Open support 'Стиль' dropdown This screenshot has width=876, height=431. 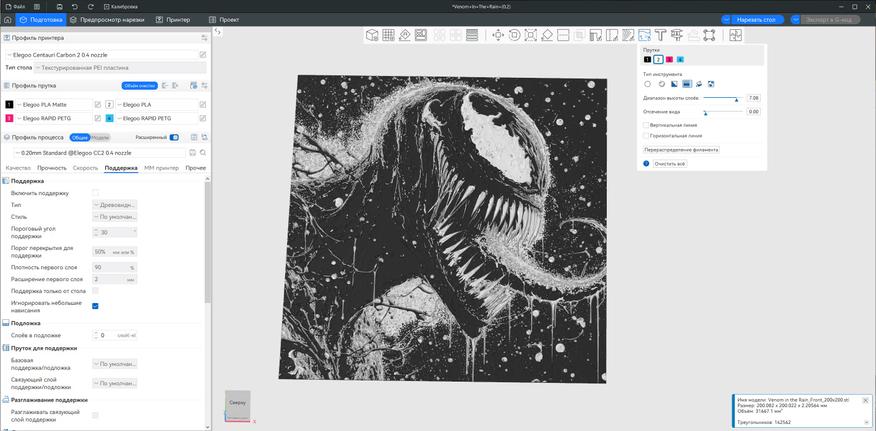[x=115, y=216]
